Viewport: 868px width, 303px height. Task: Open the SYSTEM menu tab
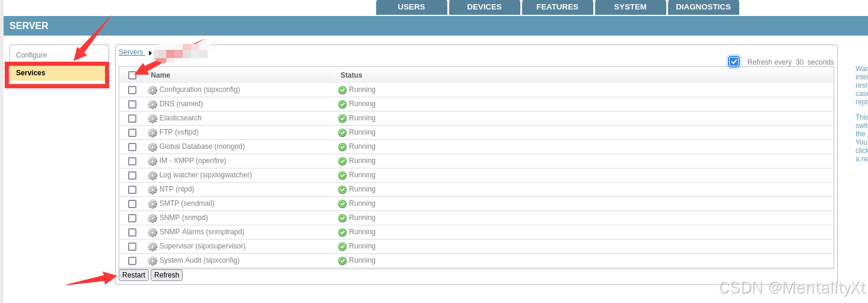(x=630, y=7)
